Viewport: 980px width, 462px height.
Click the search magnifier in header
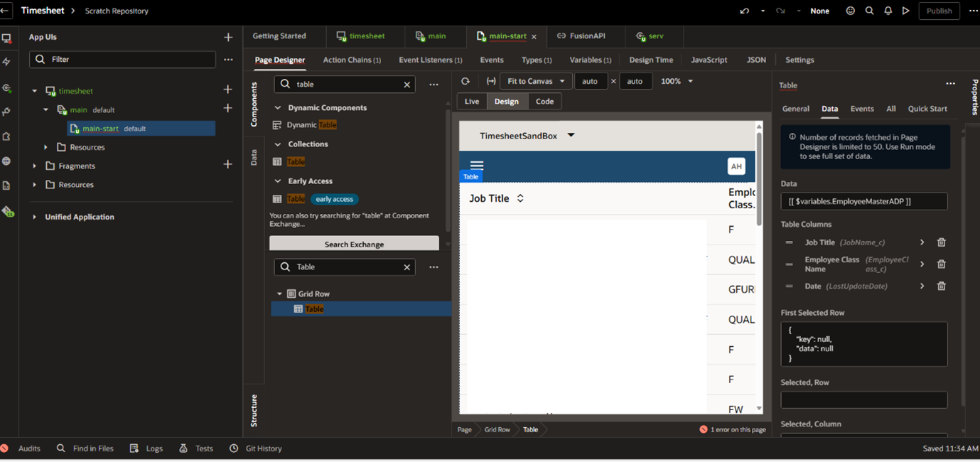869,11
